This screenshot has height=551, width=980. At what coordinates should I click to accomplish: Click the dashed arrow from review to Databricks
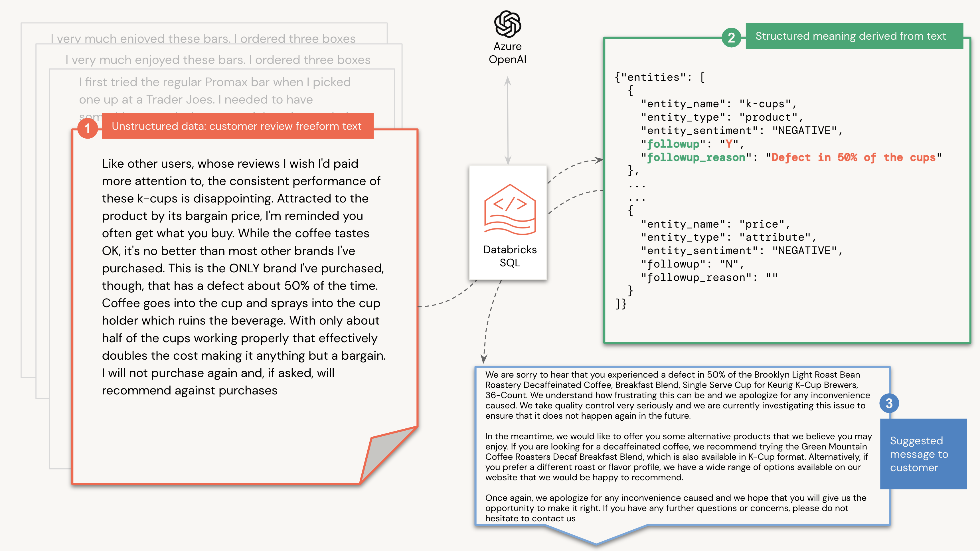tap(451, 289)
